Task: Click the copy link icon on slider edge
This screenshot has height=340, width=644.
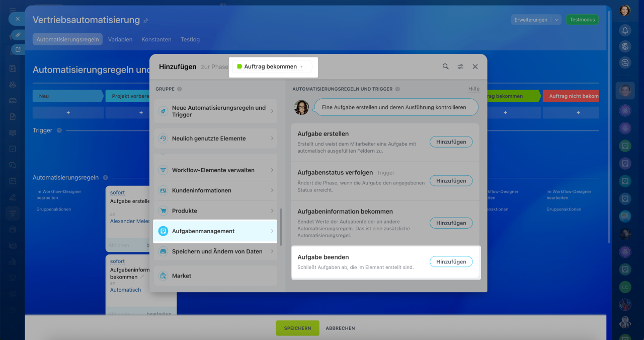Action: [x=18, y=35]
